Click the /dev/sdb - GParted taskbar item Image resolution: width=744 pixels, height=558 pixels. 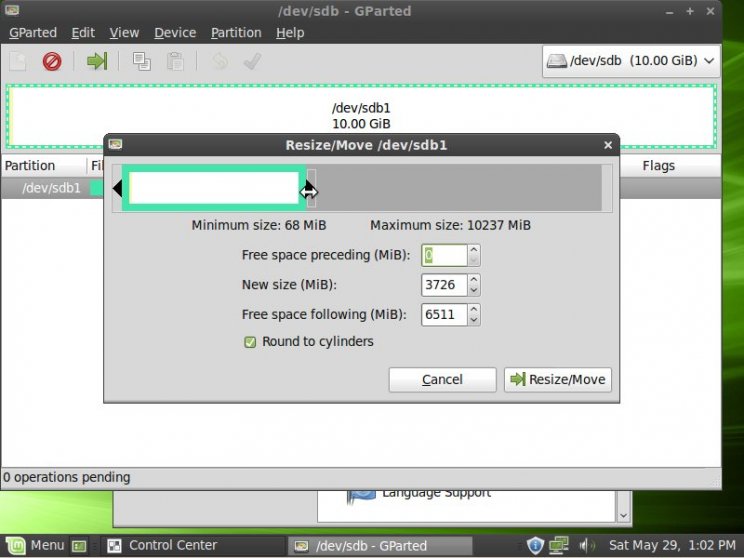pyautogui.click(x=380, y=546)
